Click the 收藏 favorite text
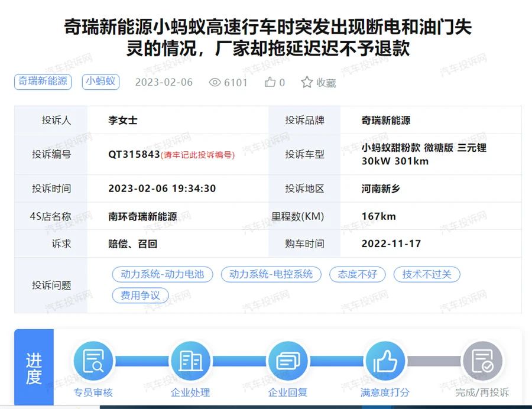Viewport: 532px width, 409px height. coord(326,83)
